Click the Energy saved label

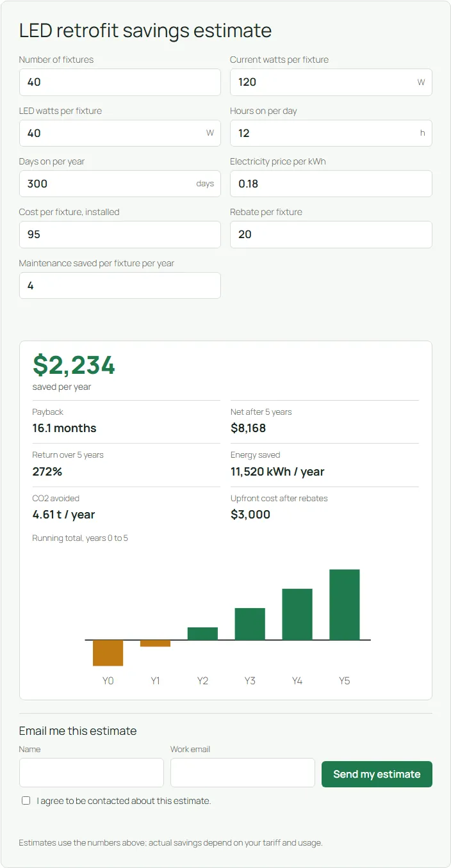256,455
